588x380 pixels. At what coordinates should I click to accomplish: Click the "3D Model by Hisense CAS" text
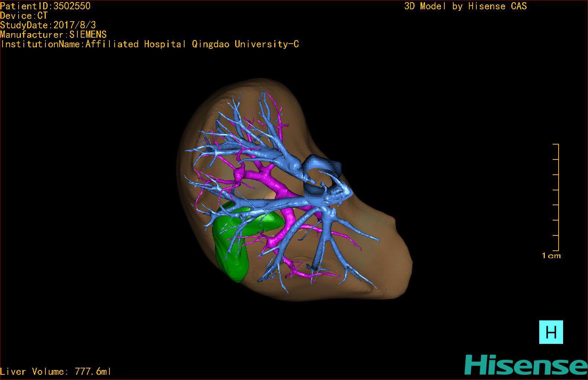tap(466, 6)
